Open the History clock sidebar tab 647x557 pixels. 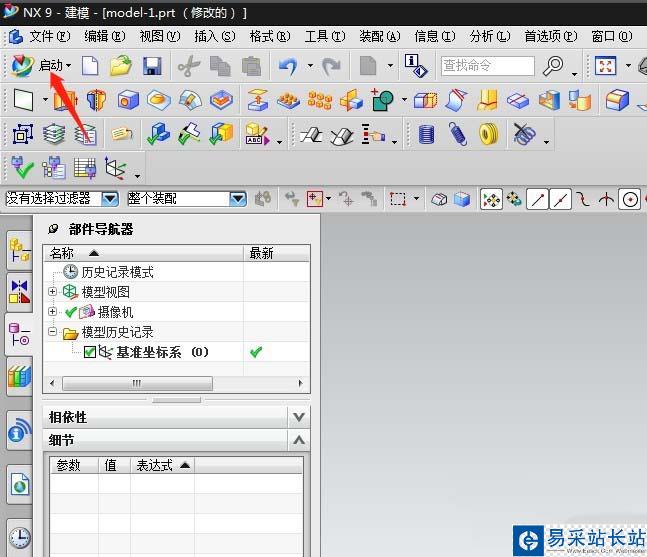[19, 538]
